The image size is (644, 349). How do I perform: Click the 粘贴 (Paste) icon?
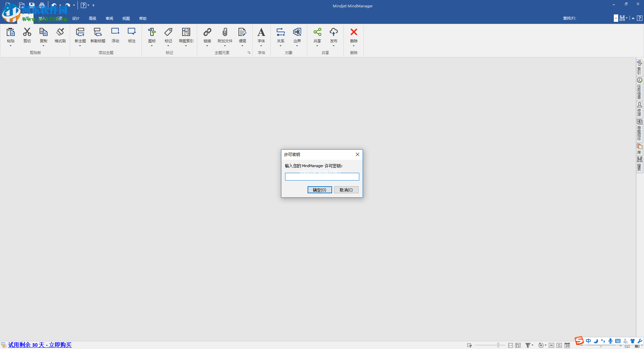click(11, 32)
